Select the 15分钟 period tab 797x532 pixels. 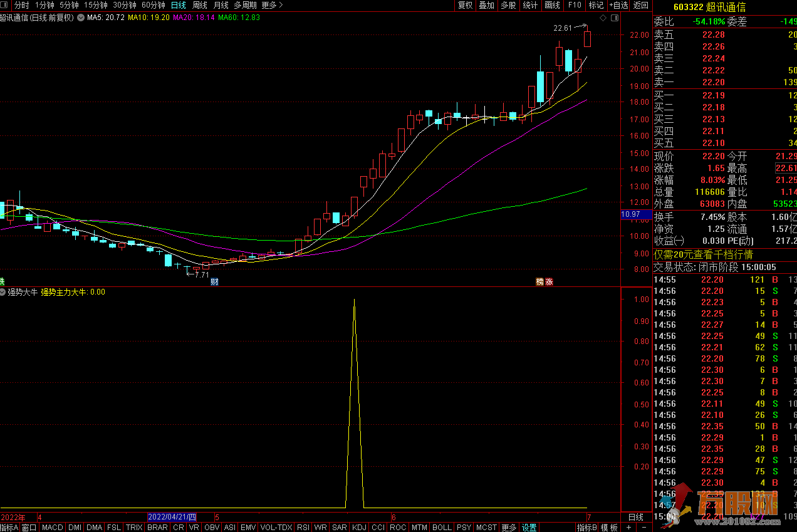point(96,5)
